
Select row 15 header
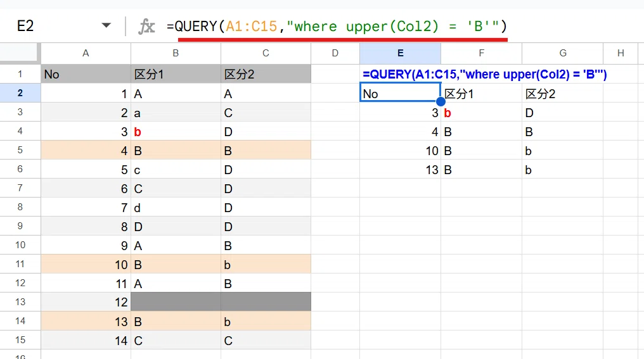[20, 340]
